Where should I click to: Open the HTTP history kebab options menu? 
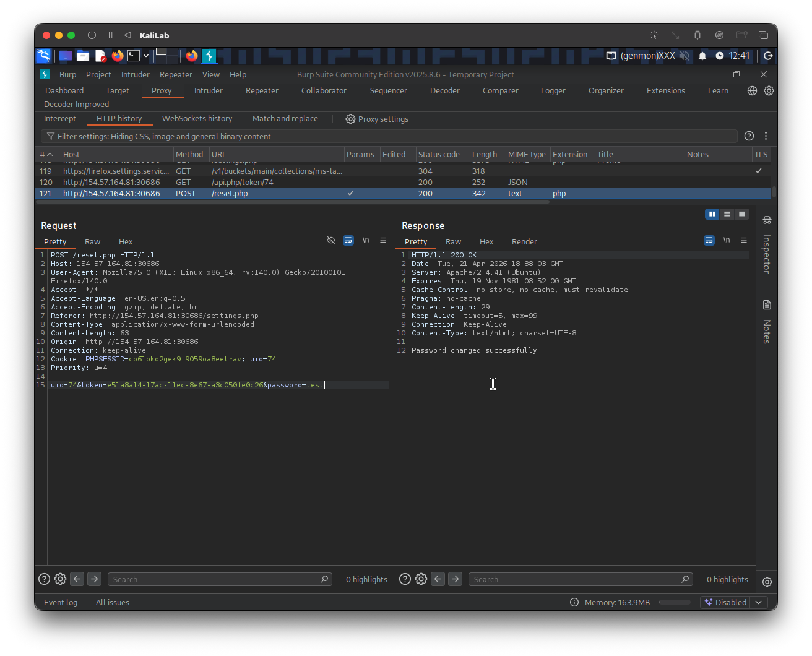click(x=766, y=136)
